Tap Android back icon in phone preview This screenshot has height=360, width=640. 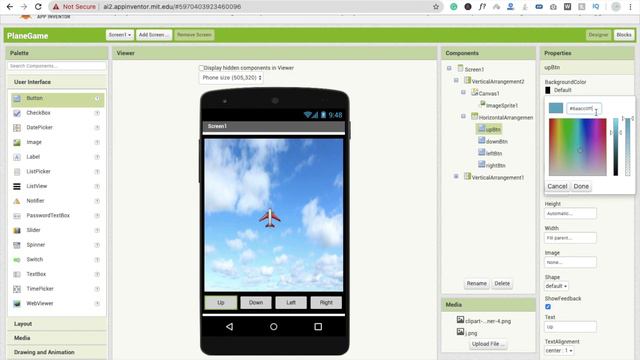coord(229,327)
